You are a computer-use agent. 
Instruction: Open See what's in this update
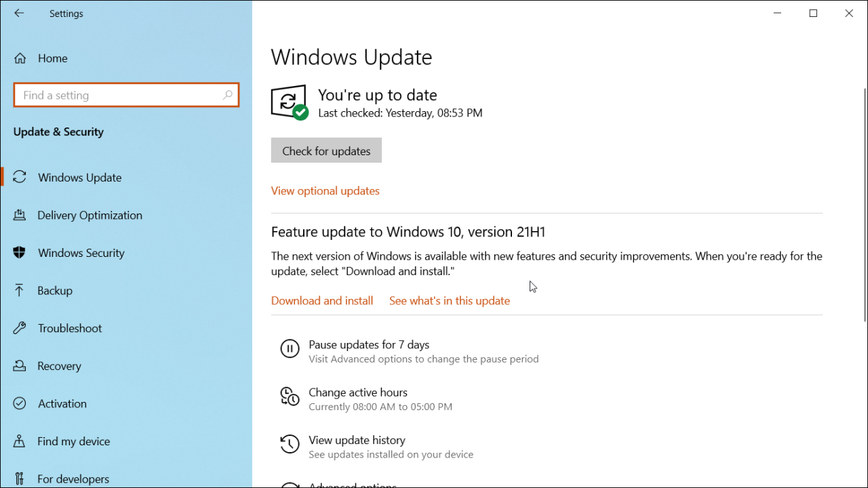coord(450,301)
